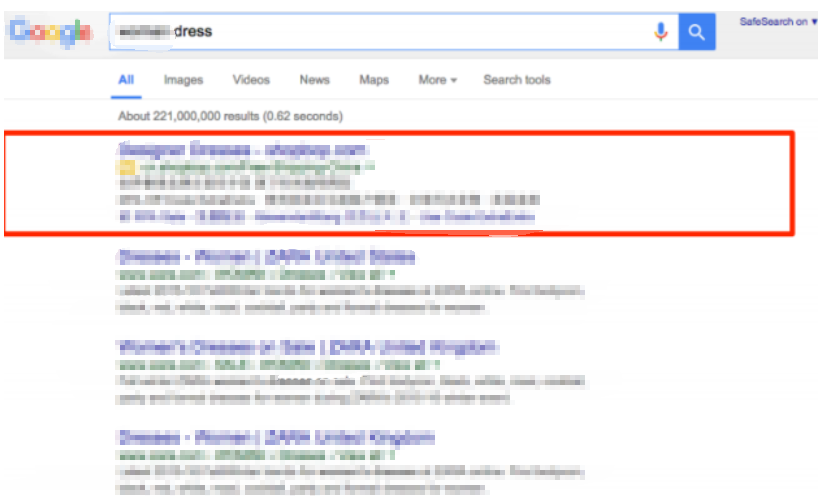Open the Maps tab
Screen dimensions: 837x496
click(x=374, y=80)
